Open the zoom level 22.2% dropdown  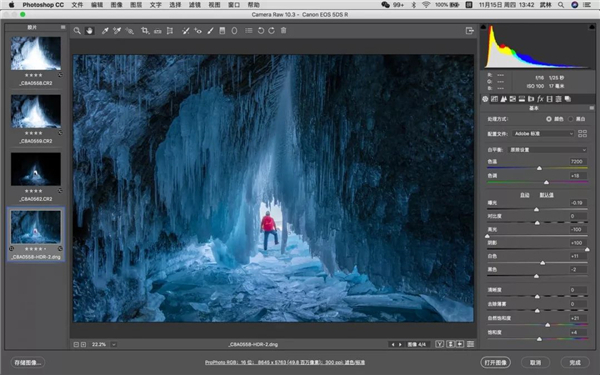[x=114, y=344]
